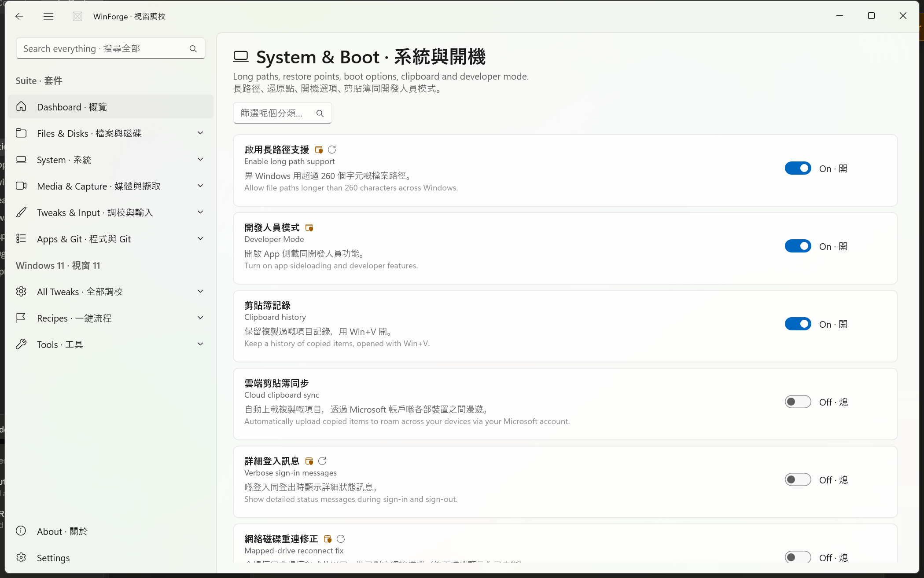Click the laptop icon beside System & Boot heading
The height and width of the screenshot is (578, 924).
coord(241,56)
